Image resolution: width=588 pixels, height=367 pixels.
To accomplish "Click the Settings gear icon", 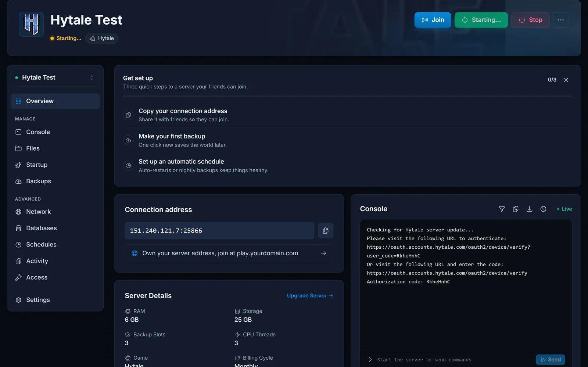I will [x=18, y=300].
